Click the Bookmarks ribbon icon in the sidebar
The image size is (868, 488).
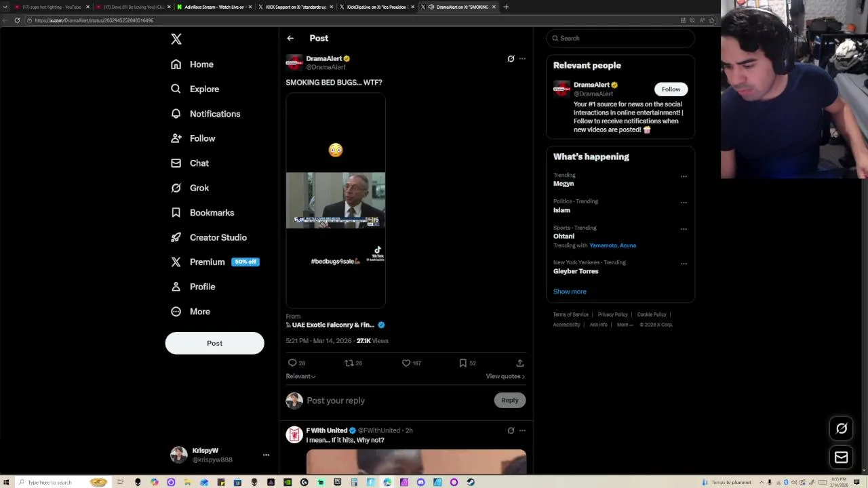tap(176, 213)
